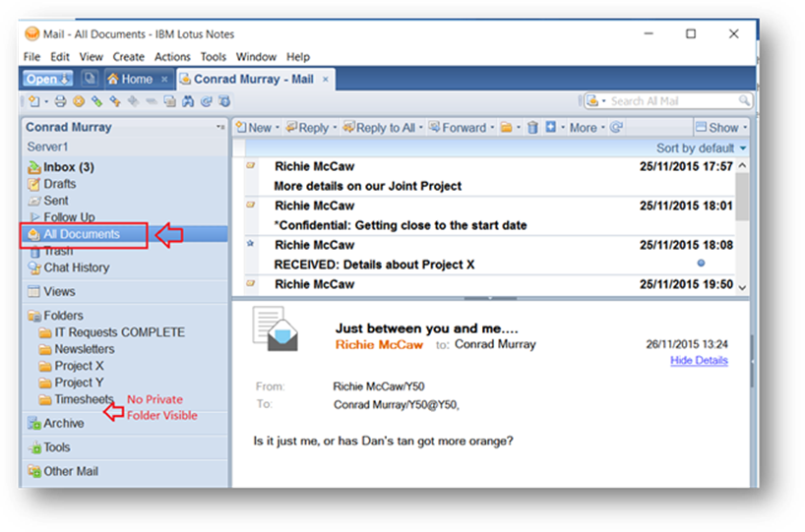The width and height of the screenshot is (805, 532).
Task: Close the Conrad Murray - Mail tab
Action: pyautogui.click(x=325, y=79)
